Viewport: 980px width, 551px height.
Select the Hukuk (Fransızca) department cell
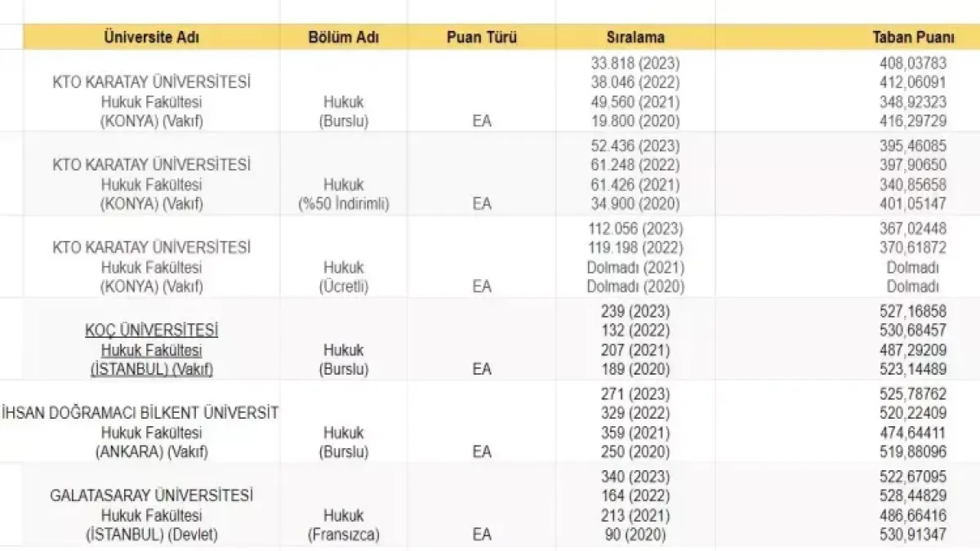[x=343, y=525]
